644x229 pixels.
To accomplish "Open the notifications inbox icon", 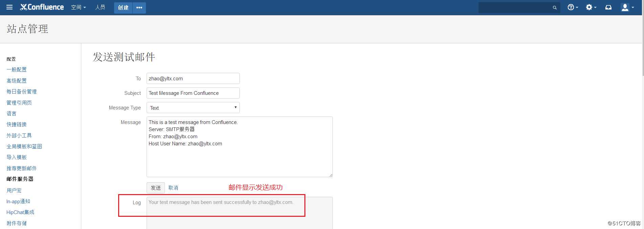I will tap(608, 7).
